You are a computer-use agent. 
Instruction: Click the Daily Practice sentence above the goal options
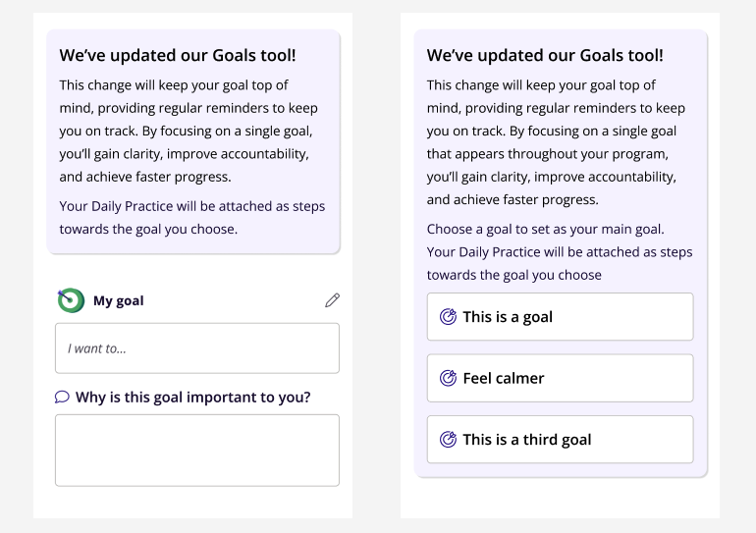560,263
